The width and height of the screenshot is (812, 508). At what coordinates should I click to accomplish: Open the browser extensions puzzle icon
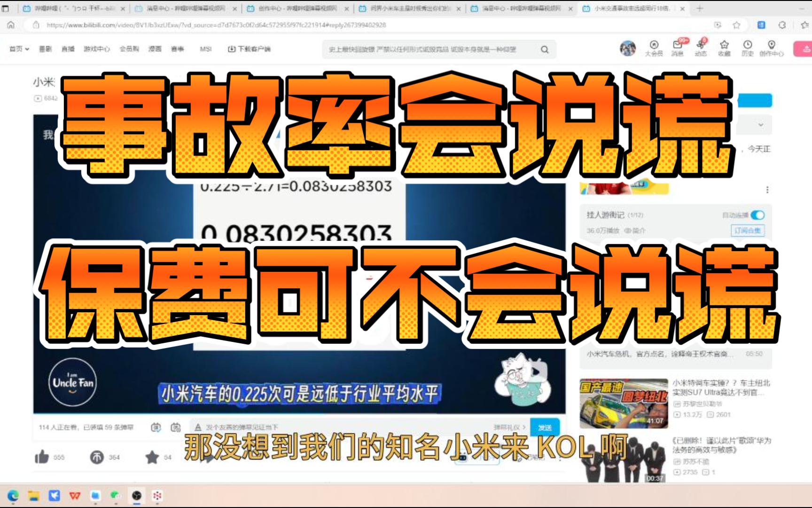click(x=782, y=25)
